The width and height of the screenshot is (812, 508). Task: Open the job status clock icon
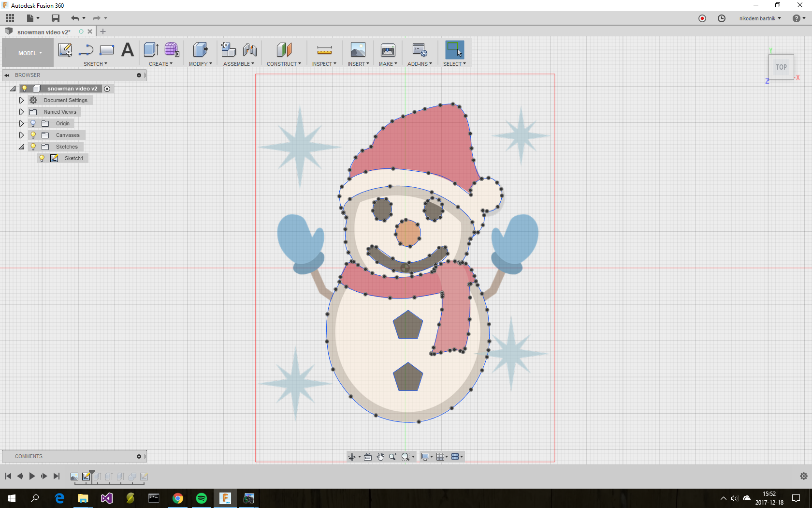coord(721,18)
